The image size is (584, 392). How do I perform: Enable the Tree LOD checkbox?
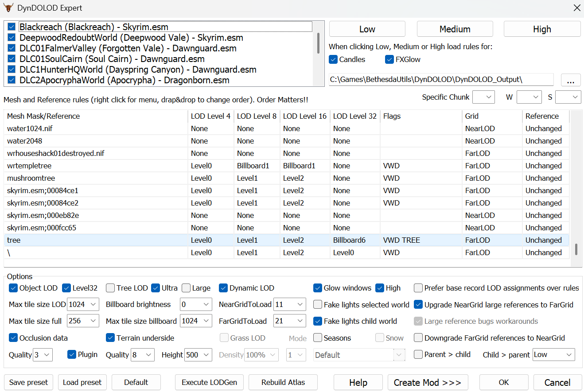pos(110,288)
